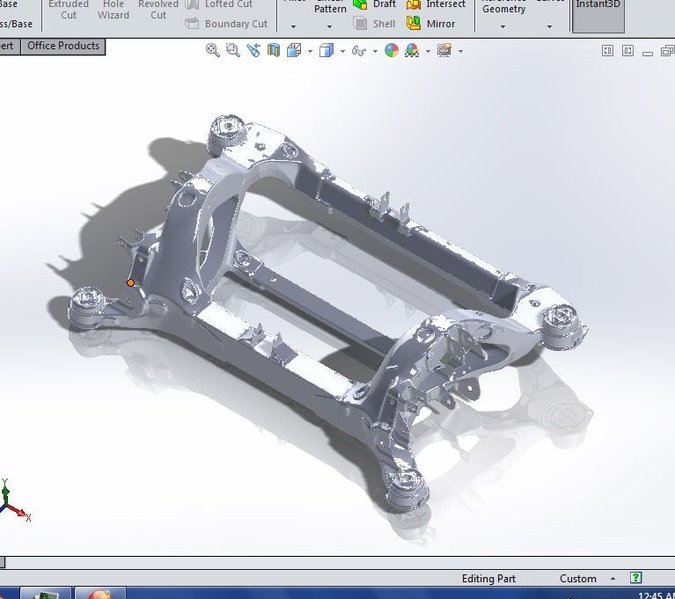Click the orange point on the model
The height and width of the screenshot is (599, 675).
coord(131,283)
